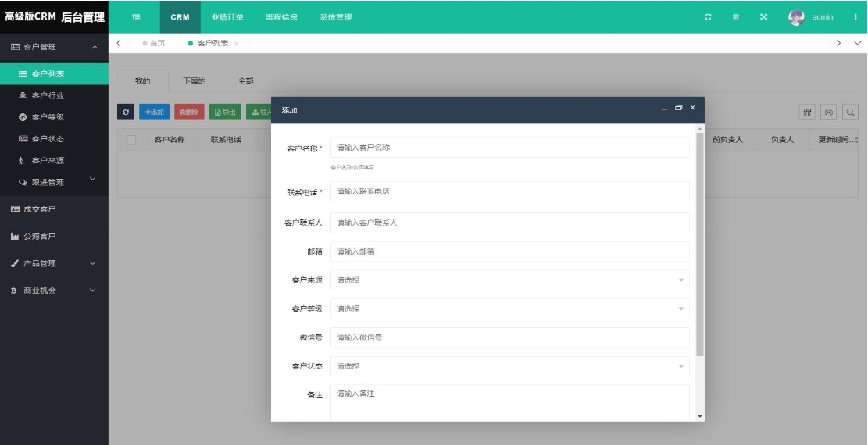The image size is (868, 445).
Task: Switch to the 下属的 tab
Action: tap(195, 81)
